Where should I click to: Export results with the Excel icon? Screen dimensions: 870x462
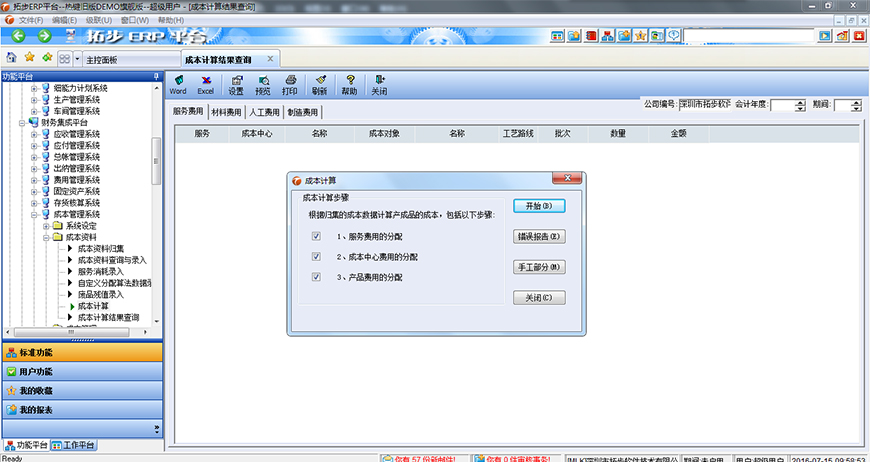click(205, 83)
